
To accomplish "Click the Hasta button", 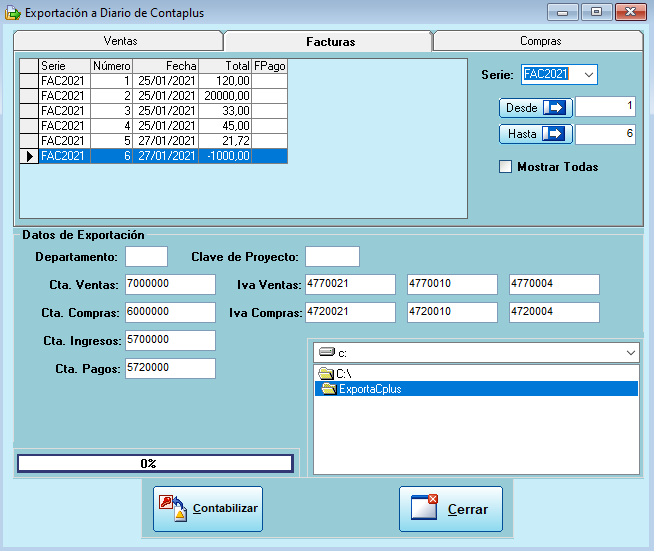I will point(536,134).
